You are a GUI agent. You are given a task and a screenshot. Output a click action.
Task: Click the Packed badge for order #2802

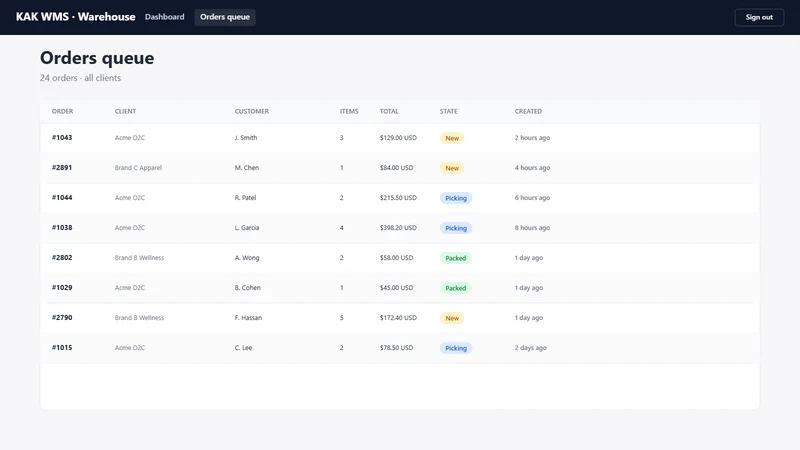(456, 258)
